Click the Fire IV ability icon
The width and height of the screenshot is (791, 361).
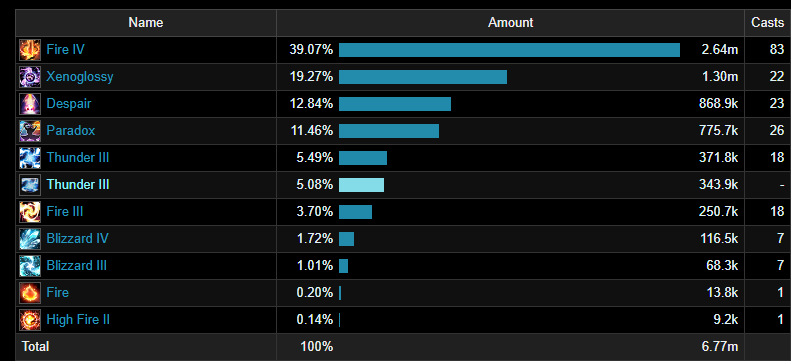click(30, 50)
